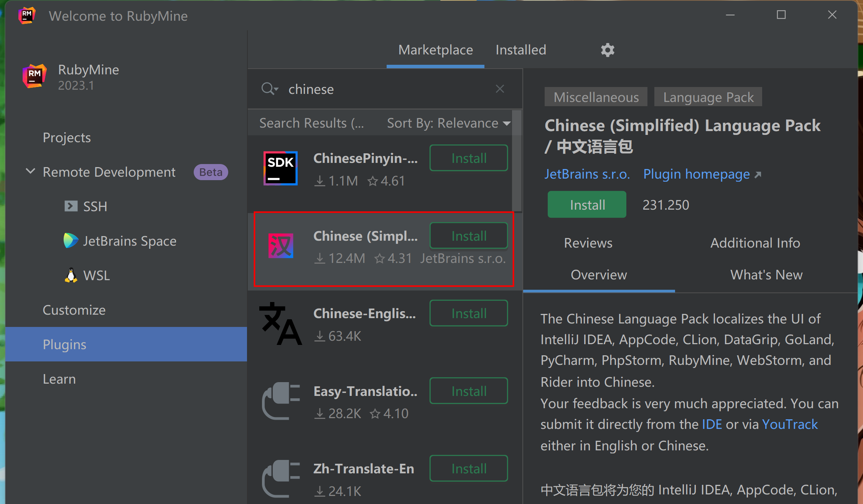Click the Chinese-English translate plugin icon
The height and width of the screenshot is (504, 863).
(x=280, y=323)
